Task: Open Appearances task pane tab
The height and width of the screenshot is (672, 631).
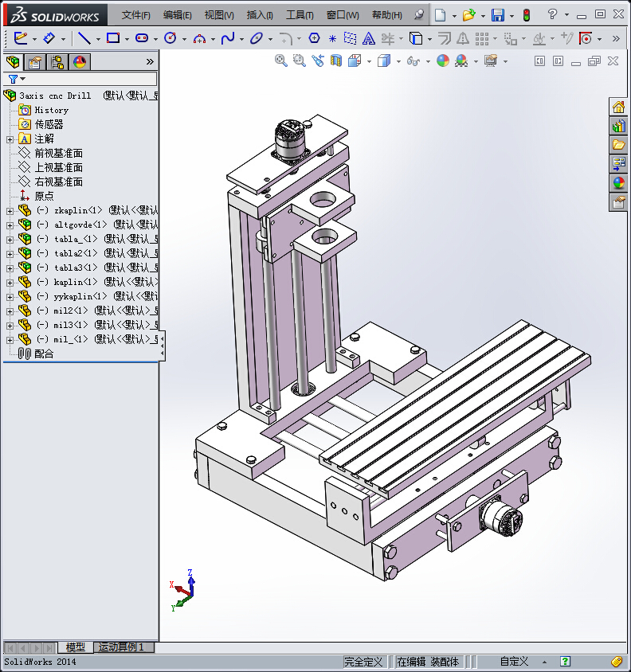Action: coord(618,183)
